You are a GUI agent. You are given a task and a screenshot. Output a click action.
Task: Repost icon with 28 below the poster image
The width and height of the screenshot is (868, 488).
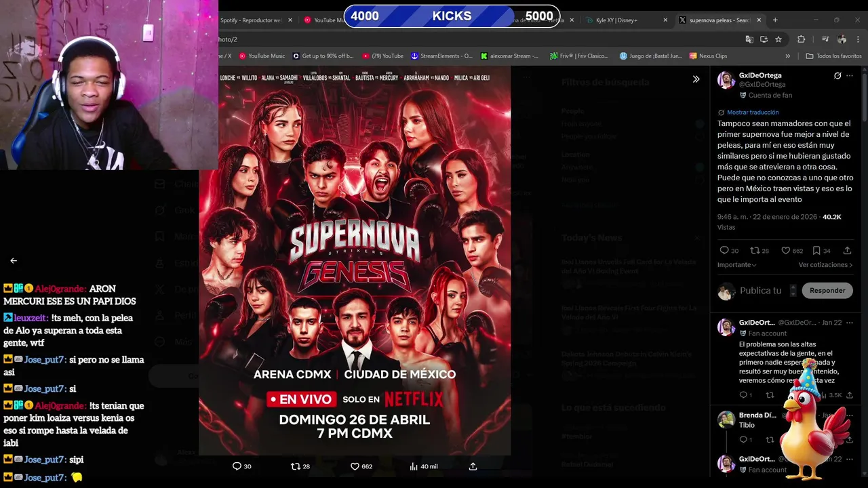click(x=300, y=466)
